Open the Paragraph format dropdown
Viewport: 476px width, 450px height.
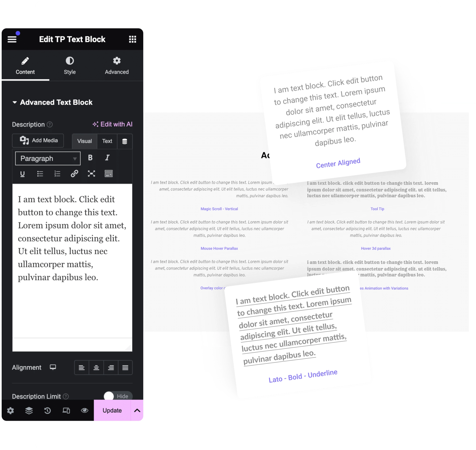pos(47,158)
